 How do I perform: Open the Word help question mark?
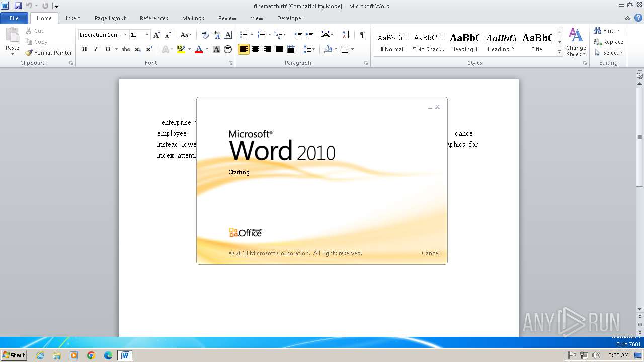pyautogui.click(x=639, y=18)
